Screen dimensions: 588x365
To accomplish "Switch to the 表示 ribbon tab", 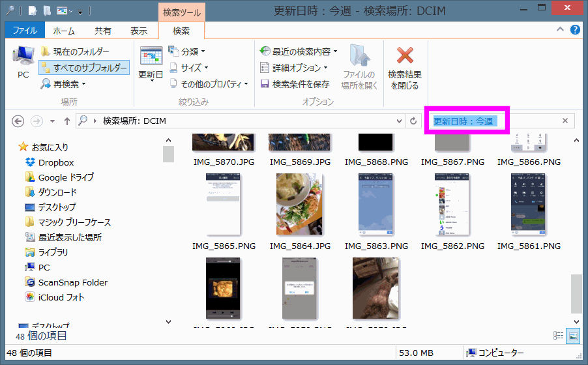I will [x=138, y=31].
